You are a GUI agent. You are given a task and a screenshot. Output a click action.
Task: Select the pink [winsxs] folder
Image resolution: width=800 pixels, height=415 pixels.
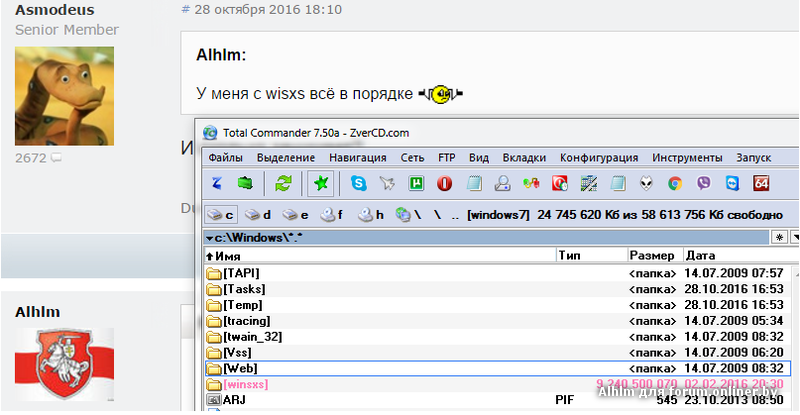(497, 384)
